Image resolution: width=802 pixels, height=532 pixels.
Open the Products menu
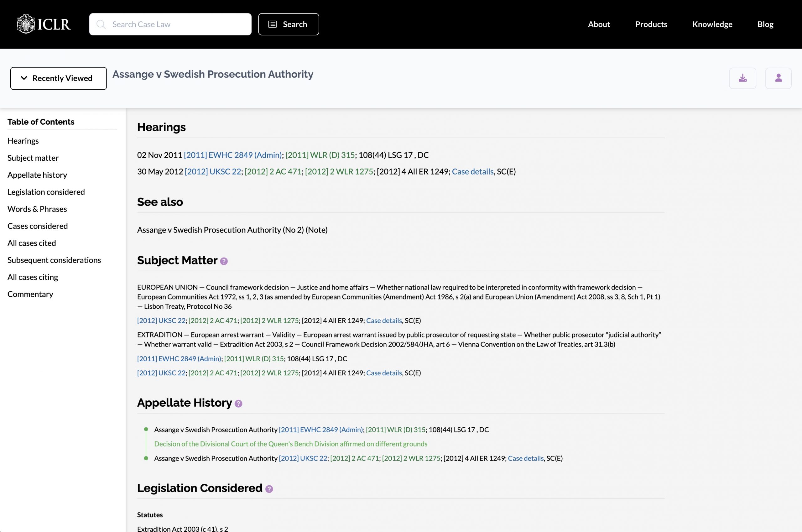[651, 24]
